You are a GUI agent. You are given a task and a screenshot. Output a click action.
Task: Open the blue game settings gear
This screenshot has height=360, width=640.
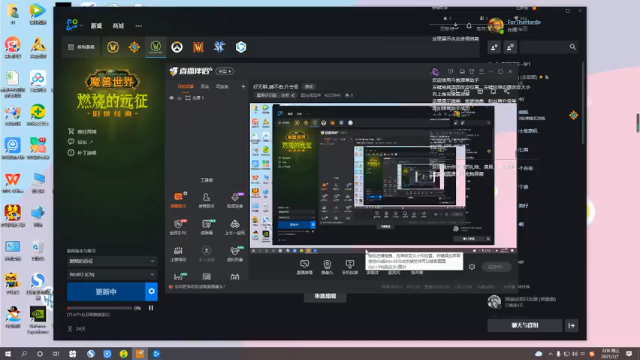click(151, 291)
